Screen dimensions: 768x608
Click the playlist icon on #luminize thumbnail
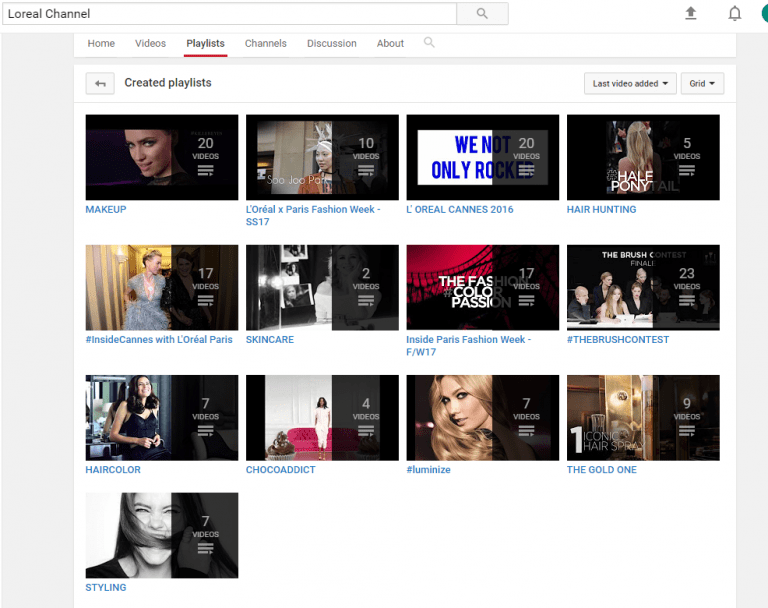pos(527,431)
